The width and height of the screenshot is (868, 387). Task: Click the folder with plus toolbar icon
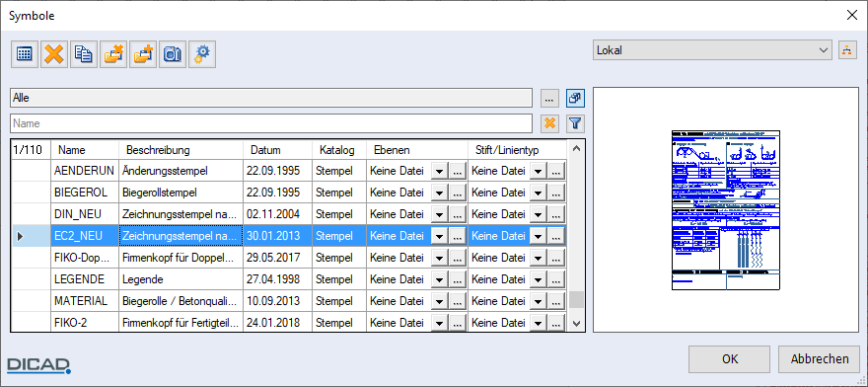pos(143,54)
